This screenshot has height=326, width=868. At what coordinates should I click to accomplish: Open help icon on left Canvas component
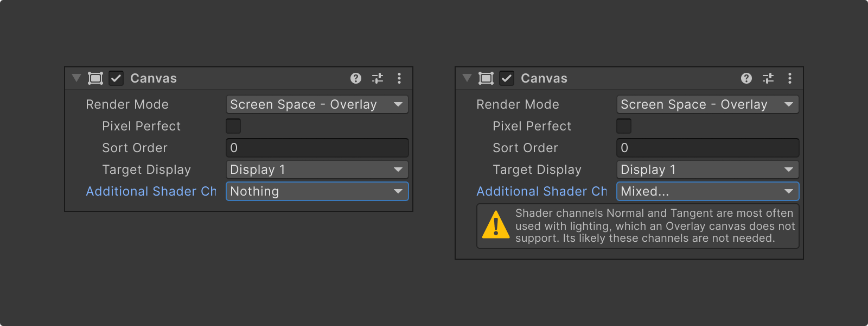[x=356, y=78]
